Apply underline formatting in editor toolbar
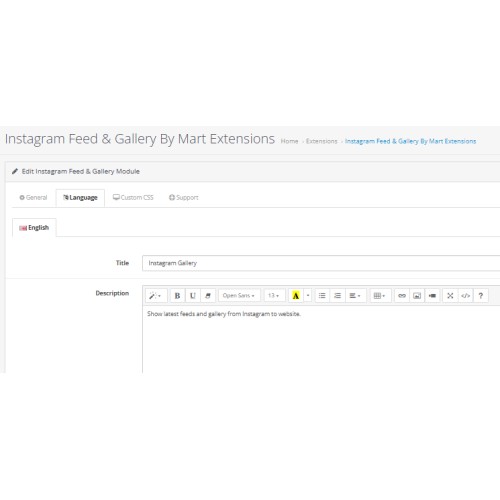The height and width of the screenshot is (500, 500). (x=193, y=296)
